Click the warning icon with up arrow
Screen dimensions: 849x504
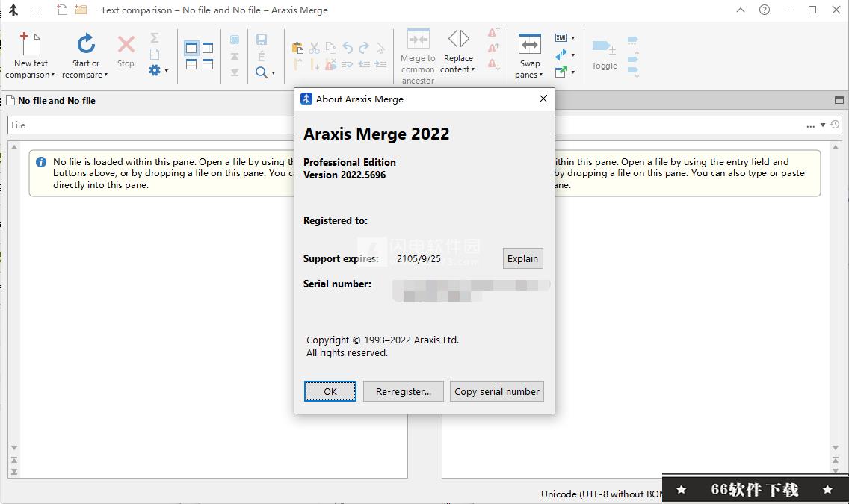493,49
